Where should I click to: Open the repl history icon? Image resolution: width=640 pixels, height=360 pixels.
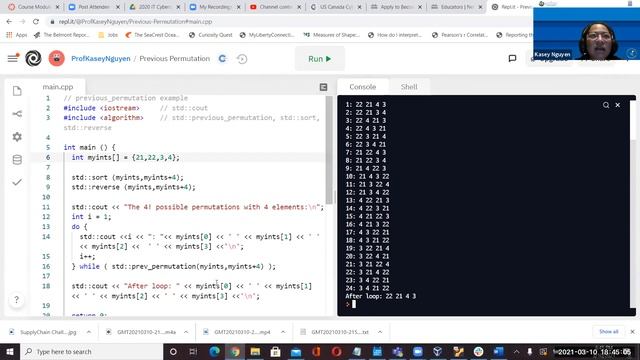[x=242, y=59]
